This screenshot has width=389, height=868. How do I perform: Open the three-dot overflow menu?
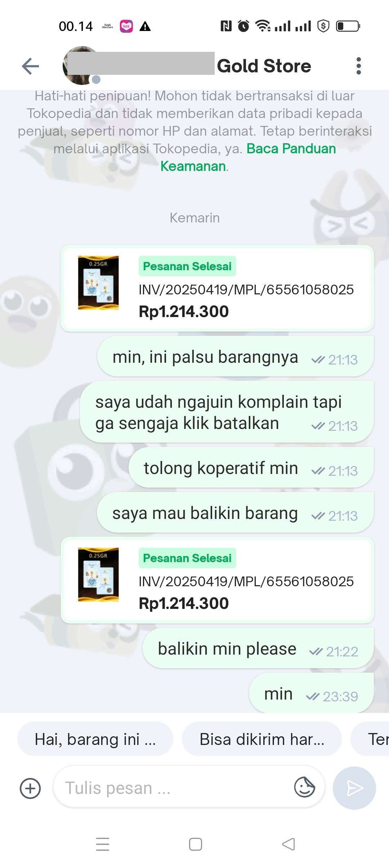[x=358, y=66]
